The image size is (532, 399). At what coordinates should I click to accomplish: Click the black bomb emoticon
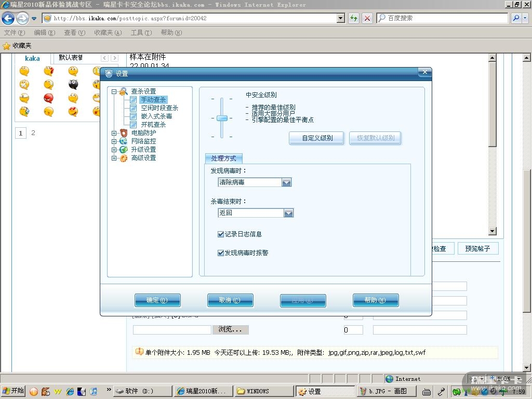point(73,84)
